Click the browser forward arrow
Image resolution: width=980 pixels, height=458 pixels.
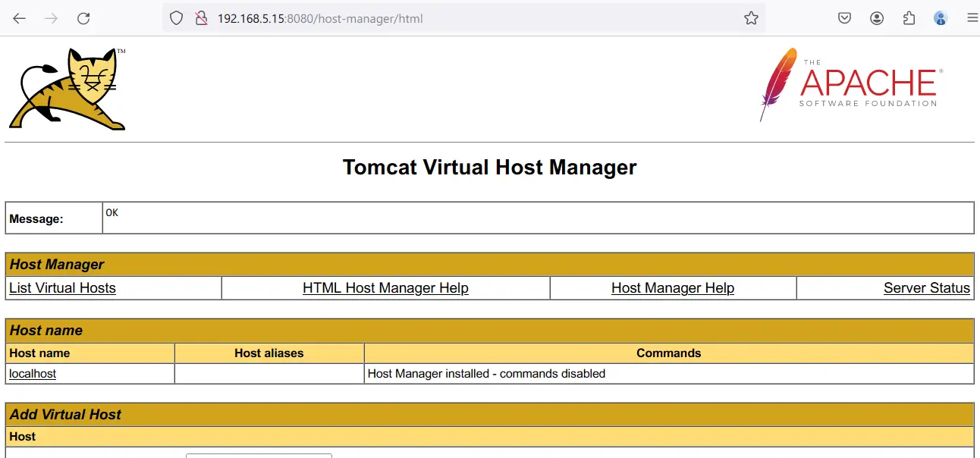(52, 18)
